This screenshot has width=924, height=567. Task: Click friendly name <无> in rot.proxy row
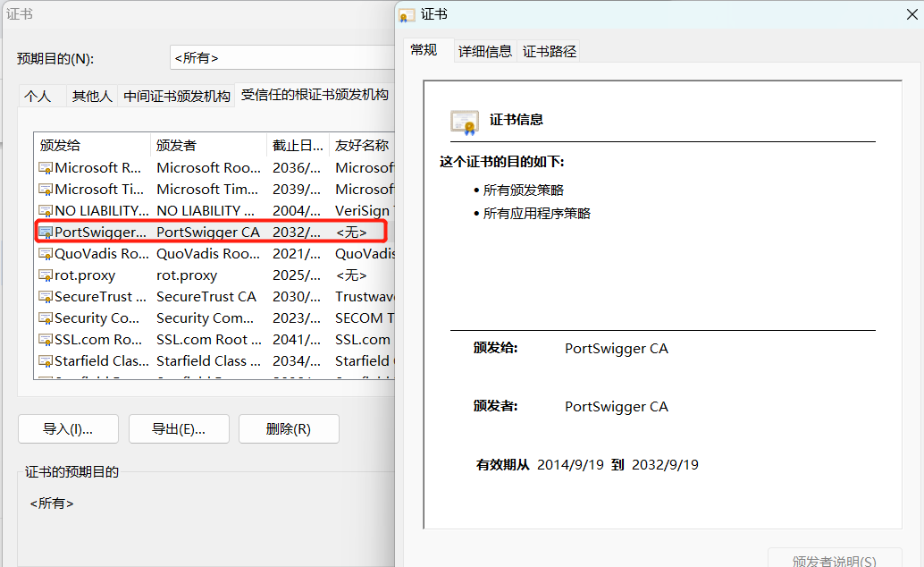[351, 275]
